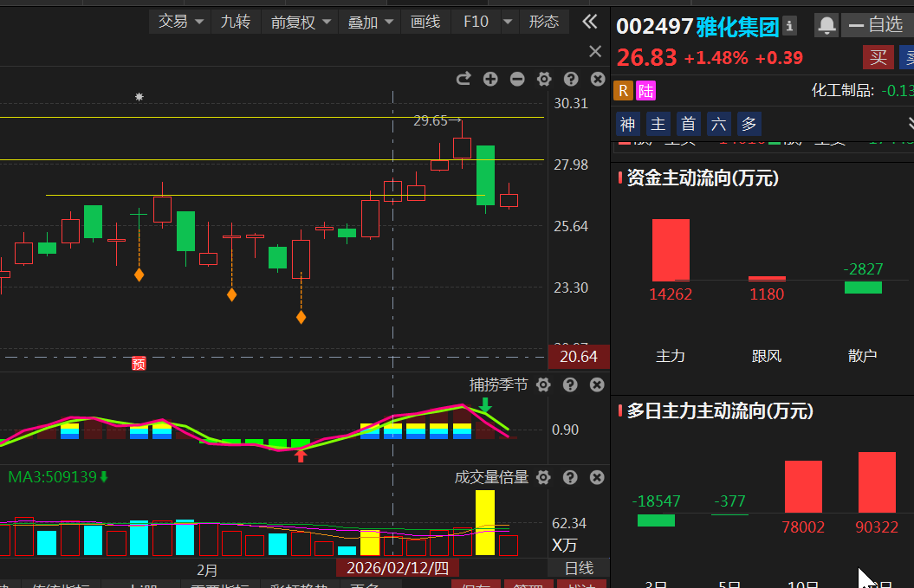Open the 交易 dropdown menu

point(180,23)
